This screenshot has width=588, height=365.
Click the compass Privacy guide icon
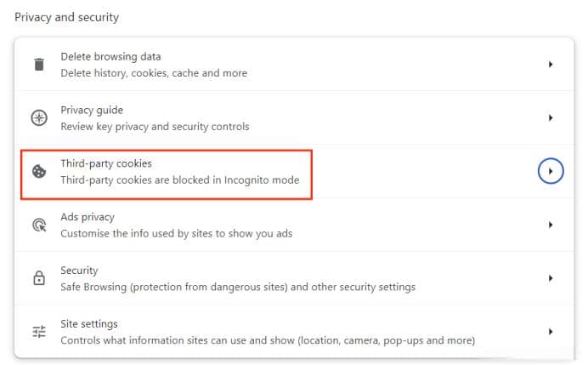pyautogui.click(x=39, y=117)
